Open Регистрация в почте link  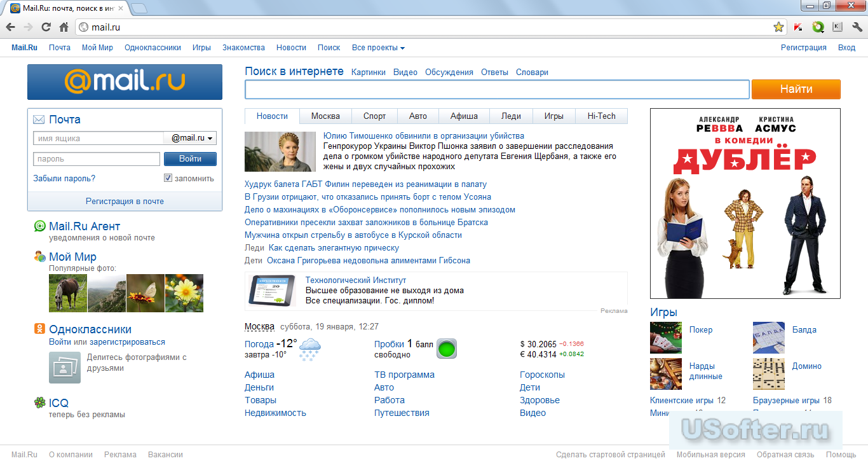[x=125, y=201]
